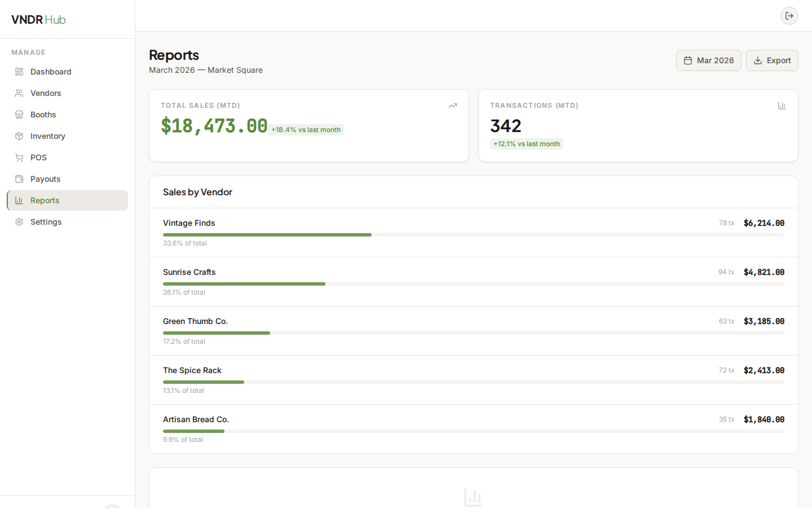Click the bar-chart icon on Transactions card
The width and height of the screenshot is (812, 508).
[x=782, y=105]
